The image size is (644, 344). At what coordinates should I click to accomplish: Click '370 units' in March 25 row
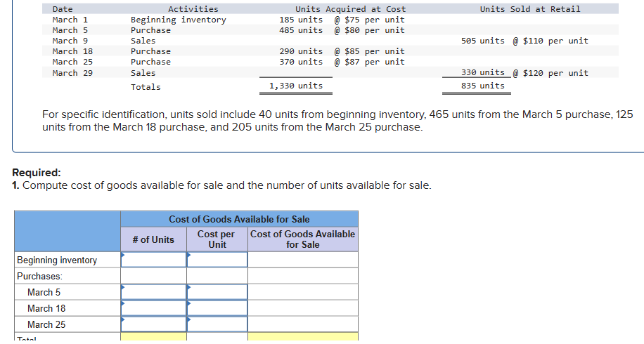coord(301,62)
